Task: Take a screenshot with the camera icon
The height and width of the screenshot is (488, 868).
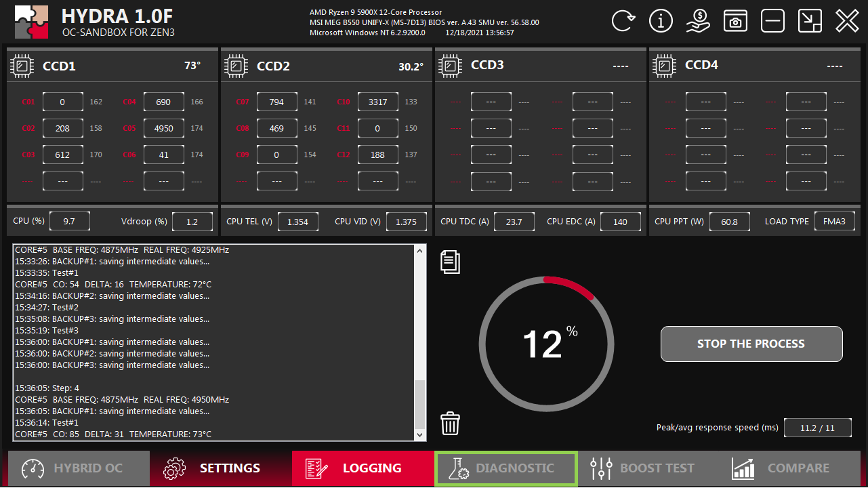Action: 735,21
